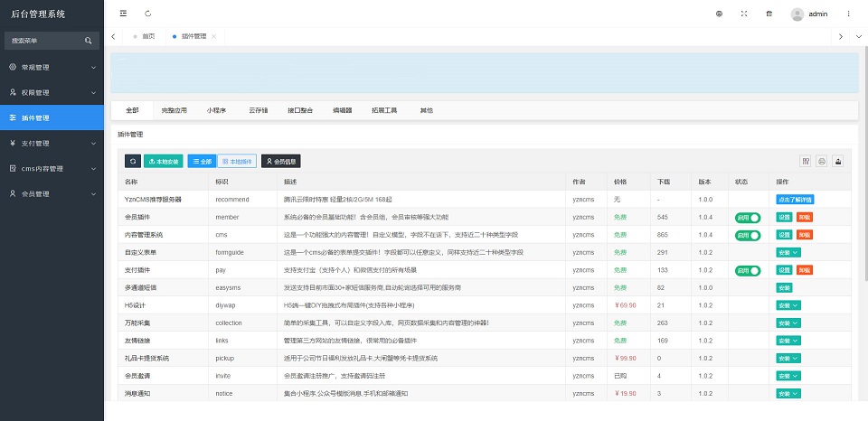
Task: Click 卸载 for 内容管理系统
Action: 805,235
